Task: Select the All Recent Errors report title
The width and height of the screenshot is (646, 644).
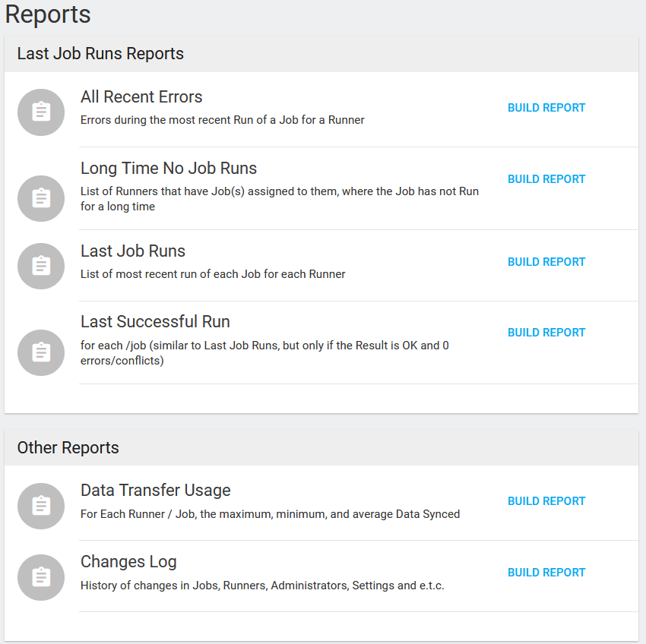Action: pyautogui.click(x=141, y=97)
